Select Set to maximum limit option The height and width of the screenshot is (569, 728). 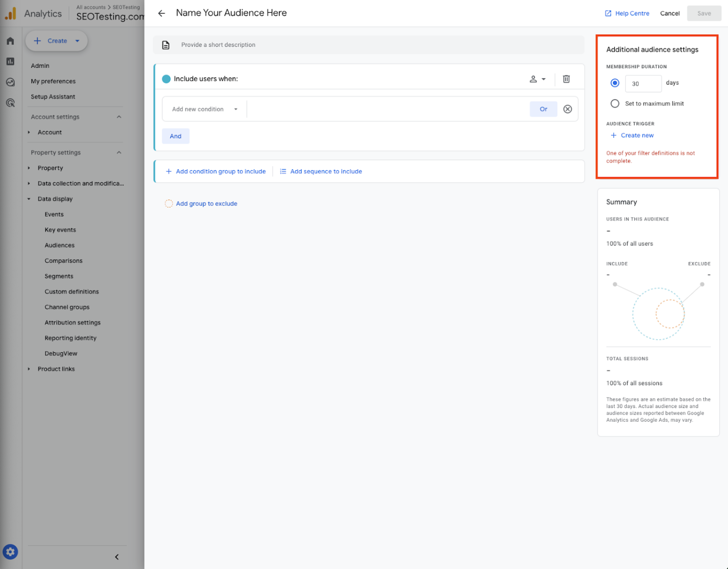(x=615, y=104)
